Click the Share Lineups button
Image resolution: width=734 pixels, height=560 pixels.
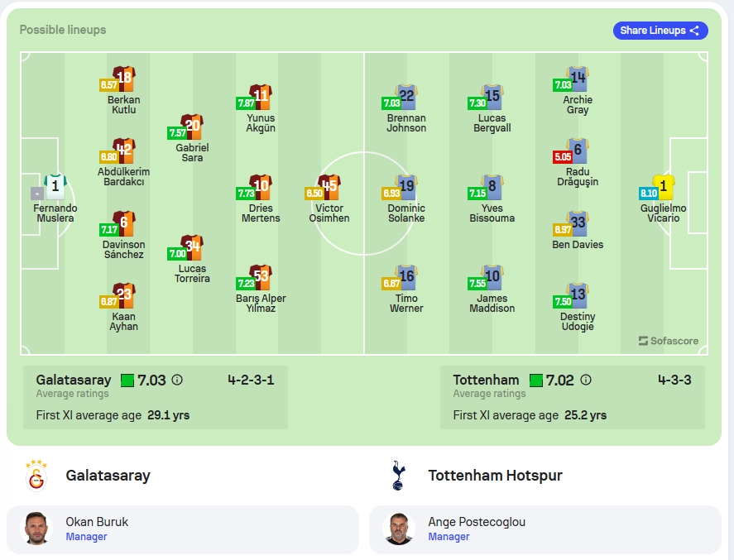point(660,31)
